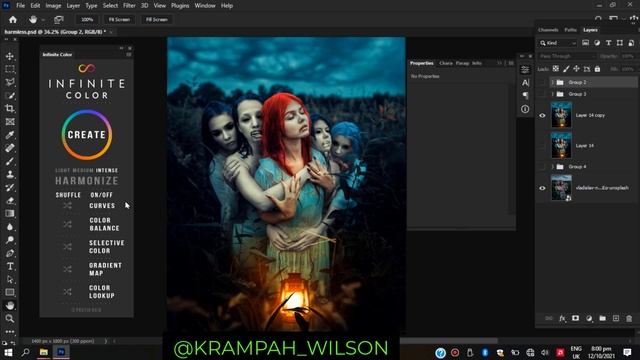This screenshot has height=360, width=640.
Task: Select the Gradient tool
Action: [x=10, y=213]
